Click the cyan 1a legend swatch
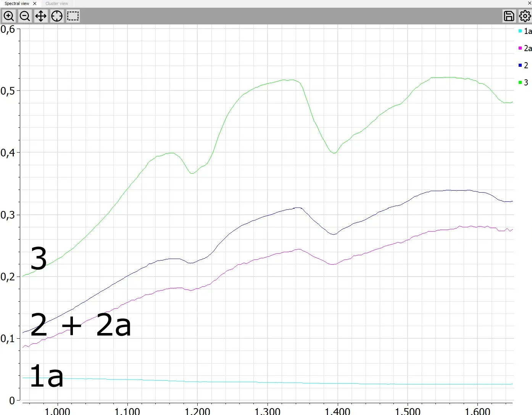This screenshot has width=532, height=415. tap(520, 31)
